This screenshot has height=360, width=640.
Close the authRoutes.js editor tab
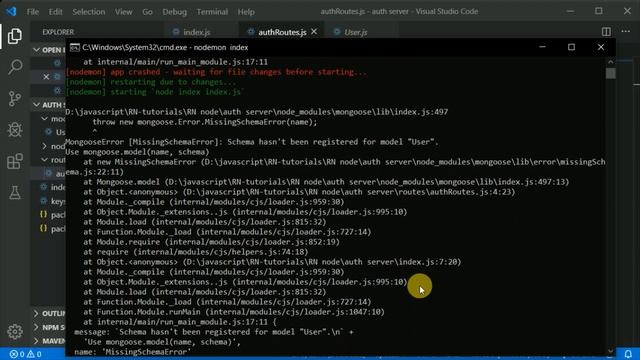coord(314,31)
